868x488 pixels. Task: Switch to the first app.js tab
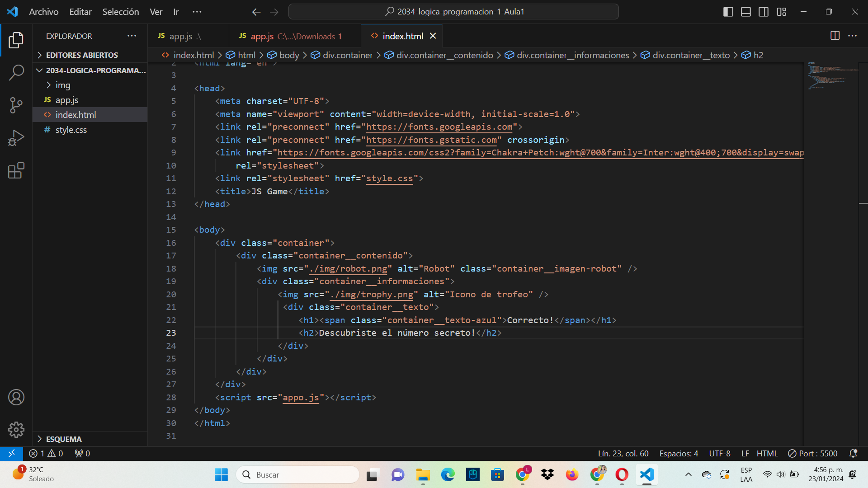point(188,36)
